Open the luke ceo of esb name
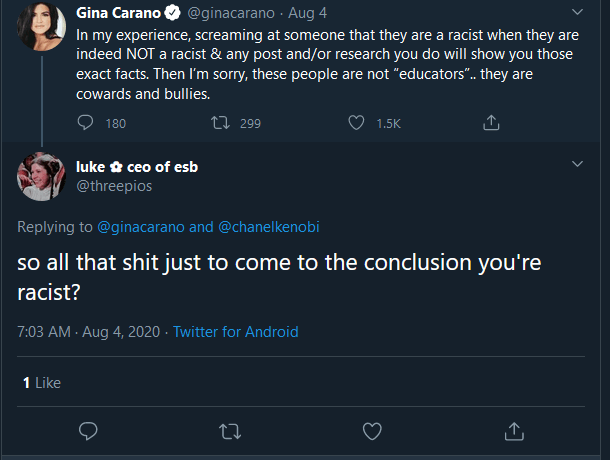This screenshot has height=460, width=610. click(137, 167)
